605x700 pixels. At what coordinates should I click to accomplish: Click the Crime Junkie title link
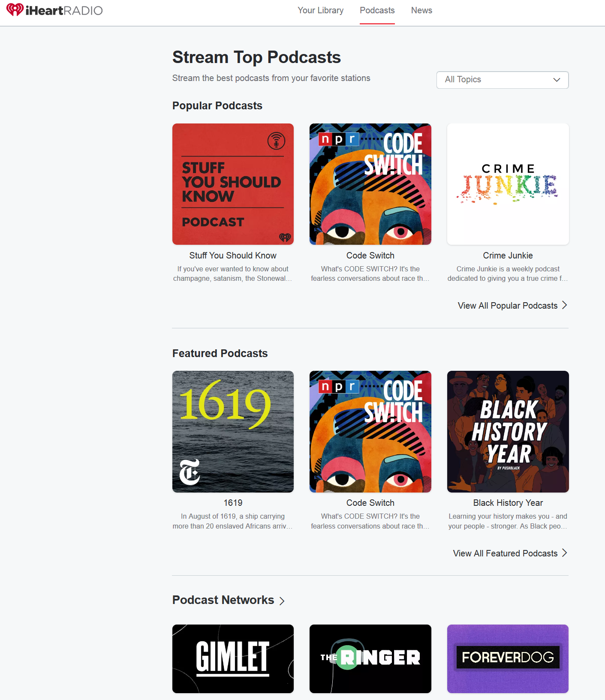[508, 255]
